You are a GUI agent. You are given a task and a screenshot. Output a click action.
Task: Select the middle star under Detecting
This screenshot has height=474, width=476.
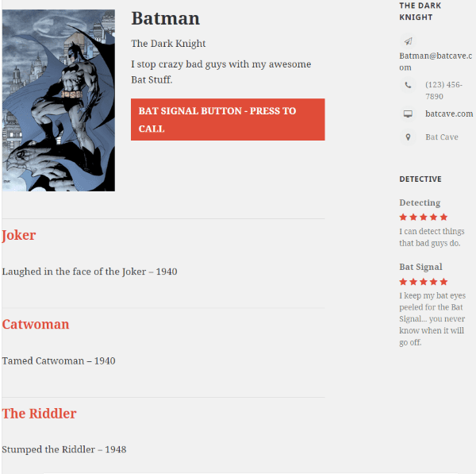point(424,217)
